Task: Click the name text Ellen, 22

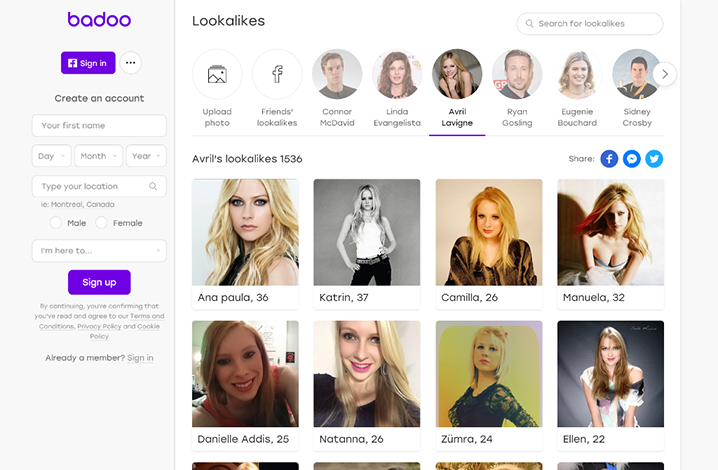Action: (x=584, y=439)
